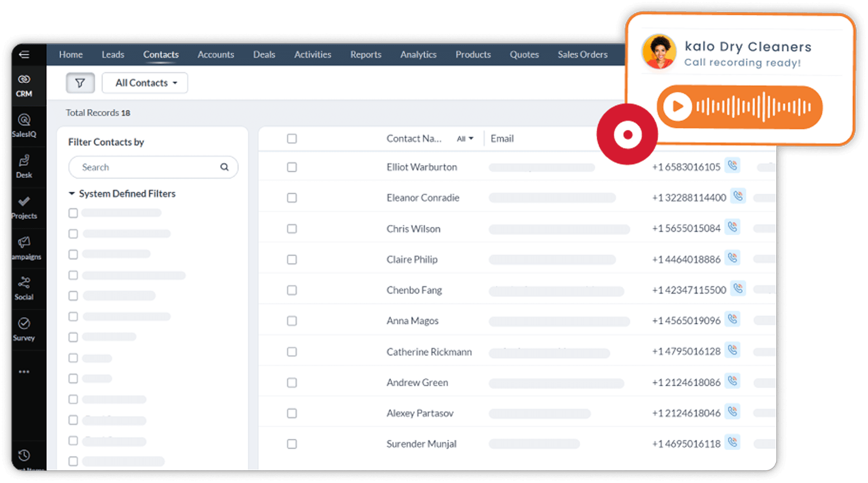Image resolution: width=868 pixels, height=483 pixels.
Task: Call Anna Magos using the phone icon
Action: point(732,319)
